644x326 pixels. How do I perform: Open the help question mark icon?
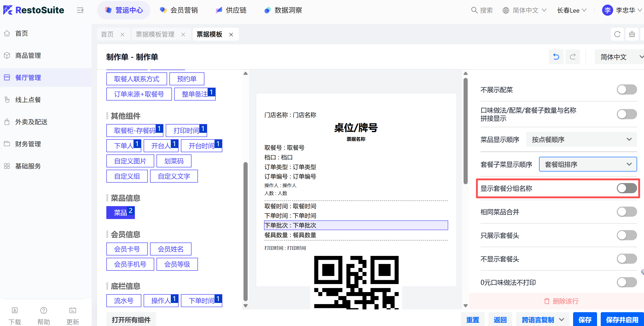44,311
